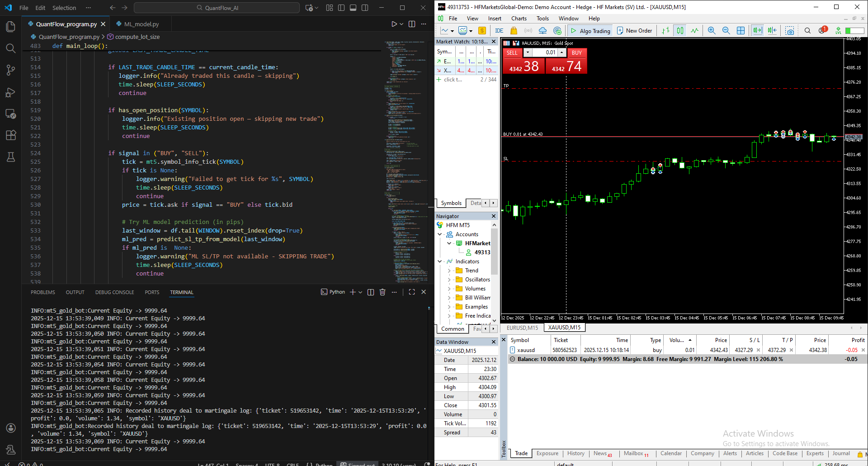Image resolution: width=868 pixels, height=466 pixels.
Task: Toggle chart auto scroll to end
Action: pos(757,30)
